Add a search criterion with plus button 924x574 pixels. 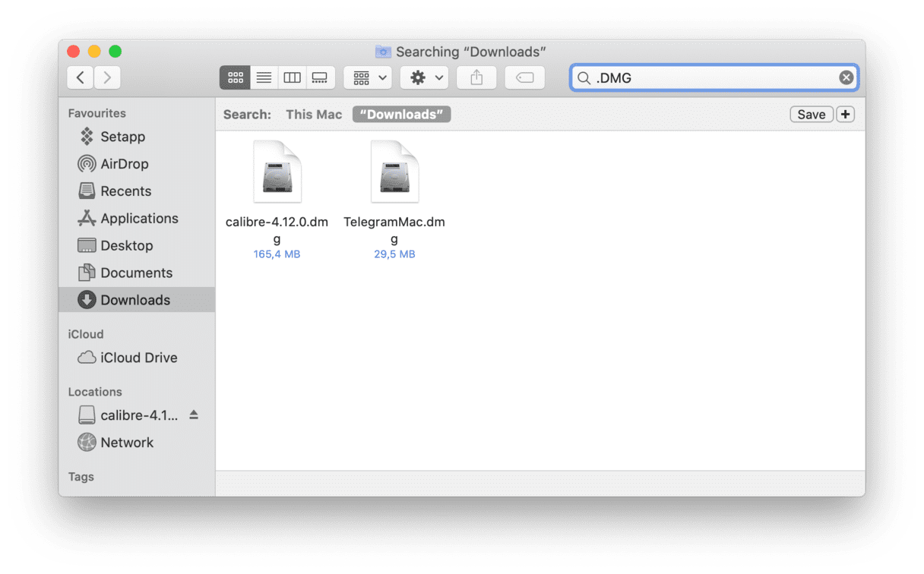[x=845, y=115]
